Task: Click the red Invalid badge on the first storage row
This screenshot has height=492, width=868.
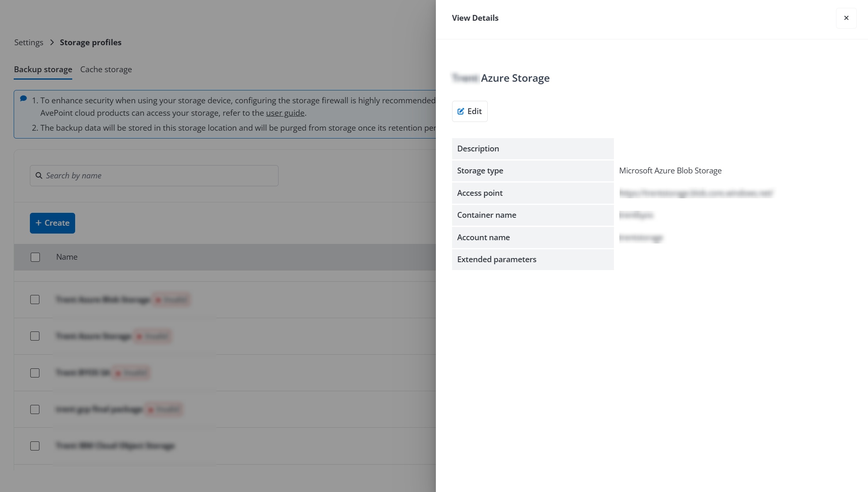Action: tap(171, 299)
